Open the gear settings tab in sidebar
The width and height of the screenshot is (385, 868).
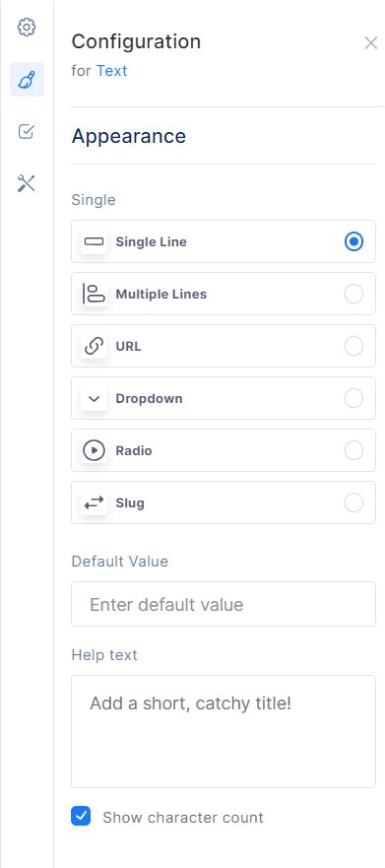(x=27, y=28)
